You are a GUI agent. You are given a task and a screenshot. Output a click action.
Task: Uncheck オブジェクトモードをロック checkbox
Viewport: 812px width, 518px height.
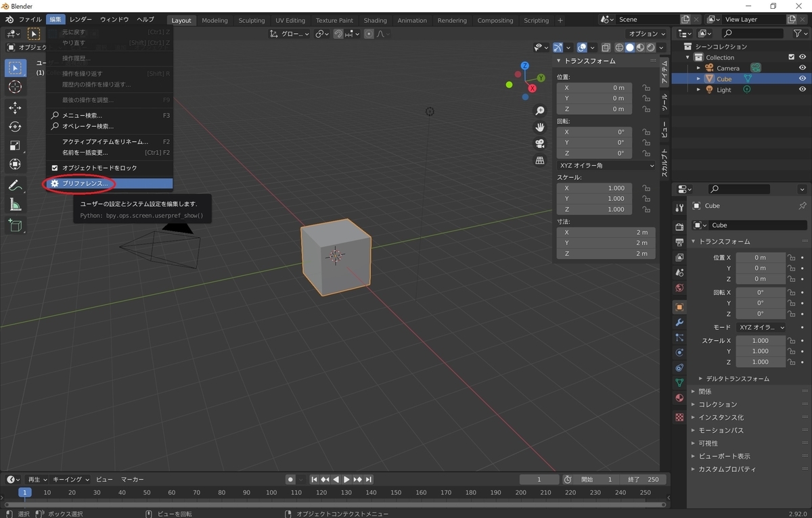pos(55,168)
